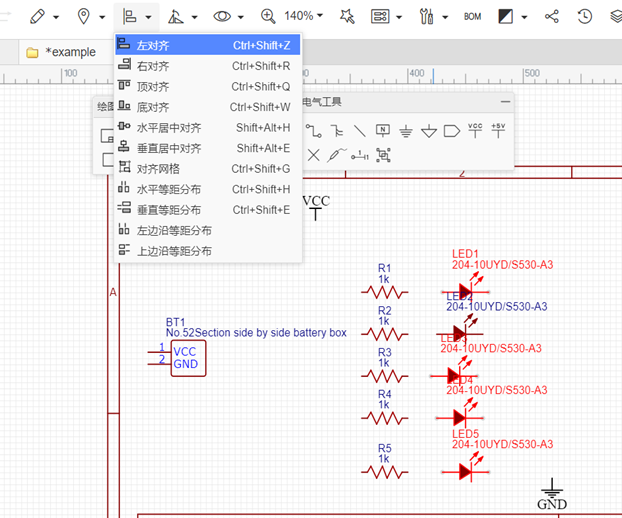The image size is (622, 518).
Task: Select 垂直等距分布 distribute option
Action: (168, 210)
